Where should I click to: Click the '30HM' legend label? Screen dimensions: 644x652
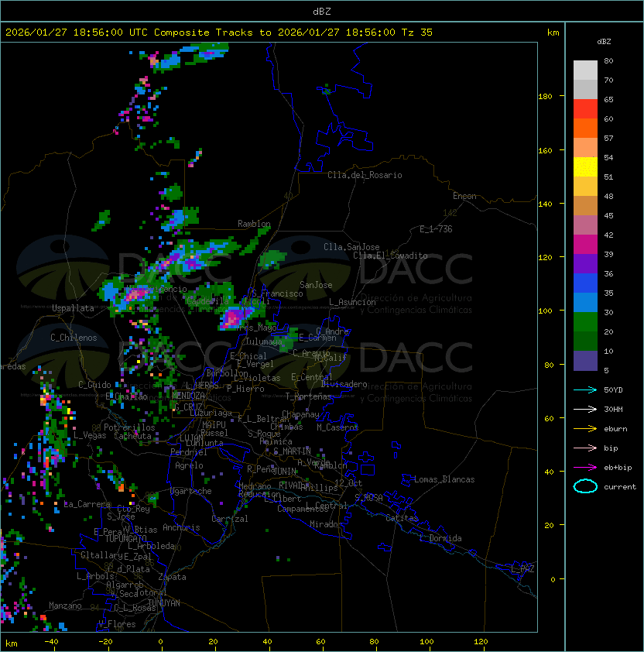click(x=613, y=409)
